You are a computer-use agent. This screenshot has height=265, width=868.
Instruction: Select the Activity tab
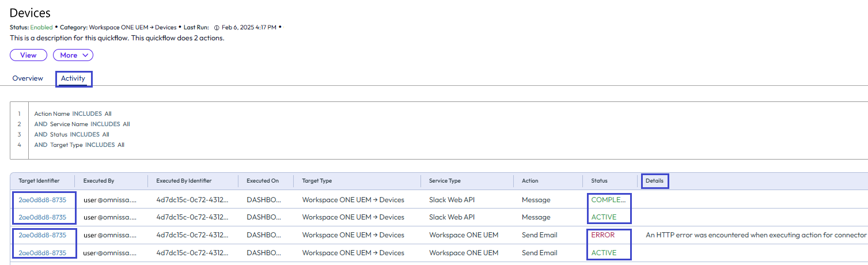pyautogui.click(x=73, y=78)
